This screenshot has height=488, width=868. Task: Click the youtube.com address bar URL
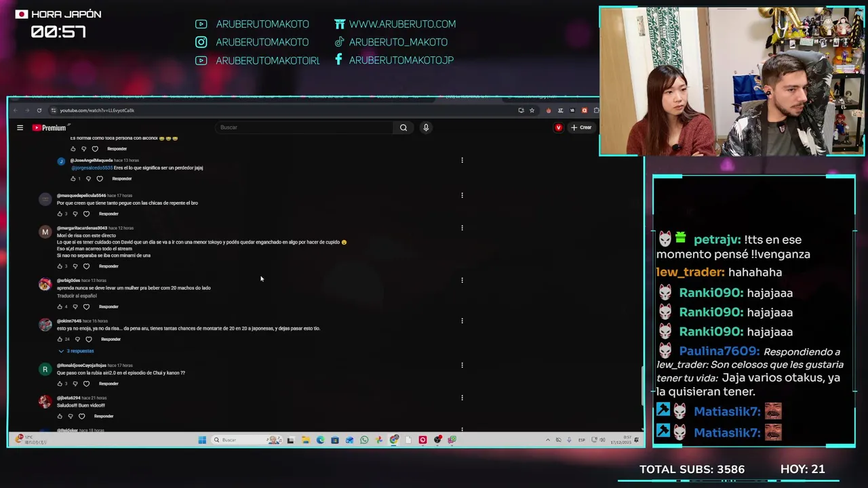click(x=97, y=110)
